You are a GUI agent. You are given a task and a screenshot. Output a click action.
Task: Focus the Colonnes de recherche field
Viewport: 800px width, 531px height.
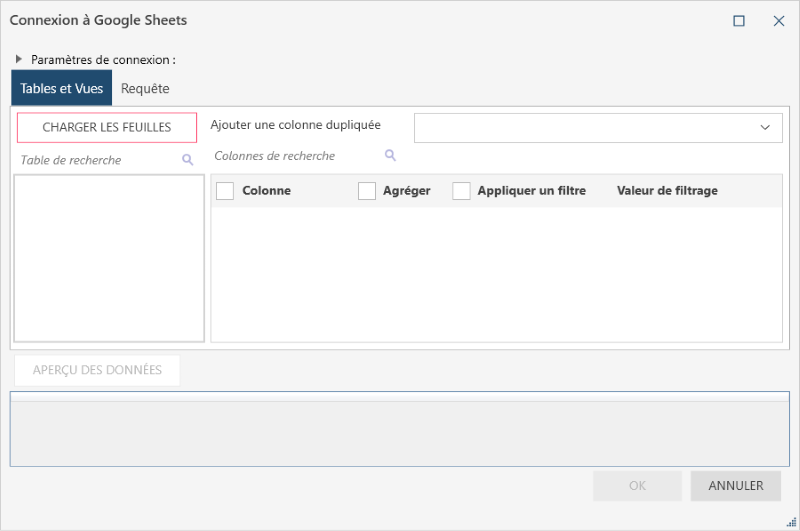tap(296, 156)
